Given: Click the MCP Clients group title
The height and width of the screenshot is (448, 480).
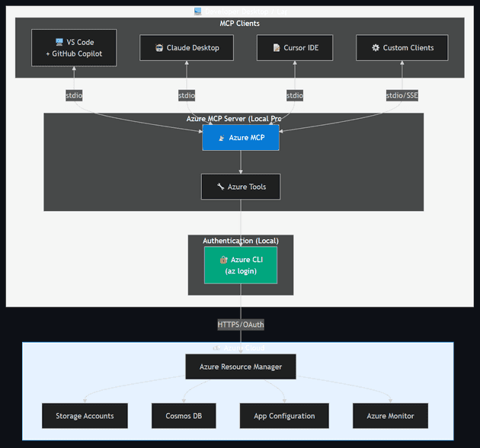Looking at the screenshot, I should [x=239, y=24].
